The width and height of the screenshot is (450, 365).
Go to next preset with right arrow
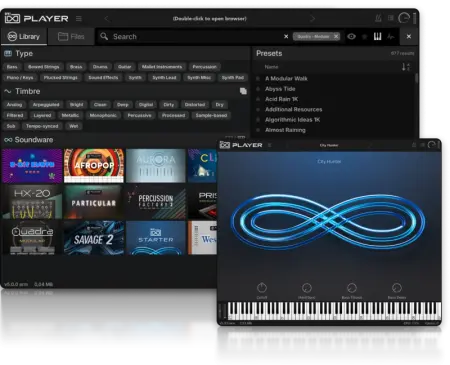(x=312, y=19)
